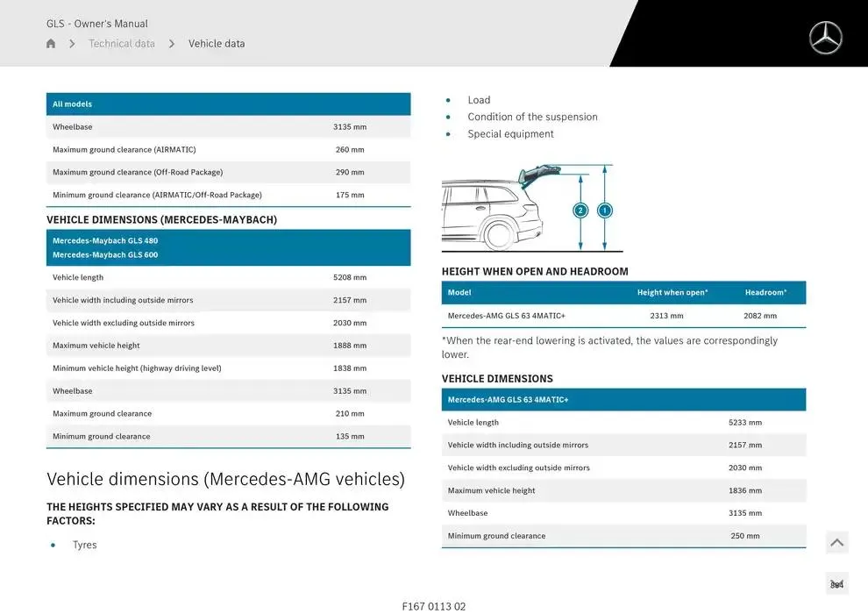868x614 pixels.
Task: Open the Technical data breadcrumb link
Action: (122, 44)
